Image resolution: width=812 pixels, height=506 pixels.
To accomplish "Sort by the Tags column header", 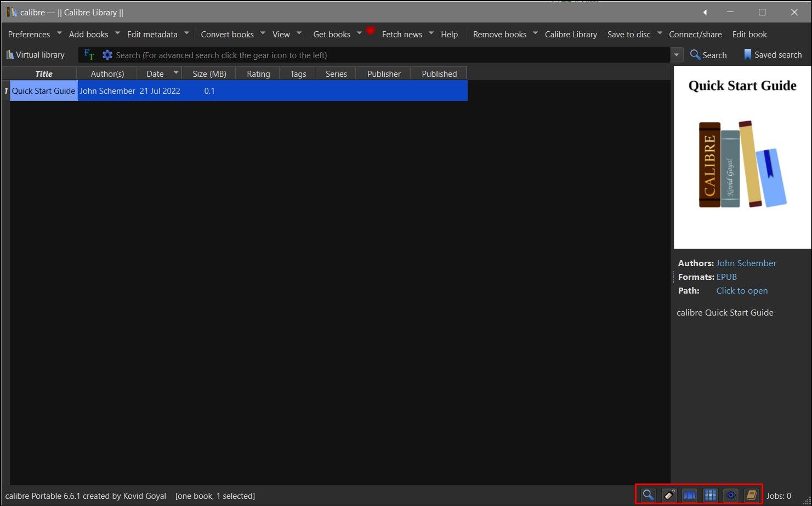I will pos(298,74).
